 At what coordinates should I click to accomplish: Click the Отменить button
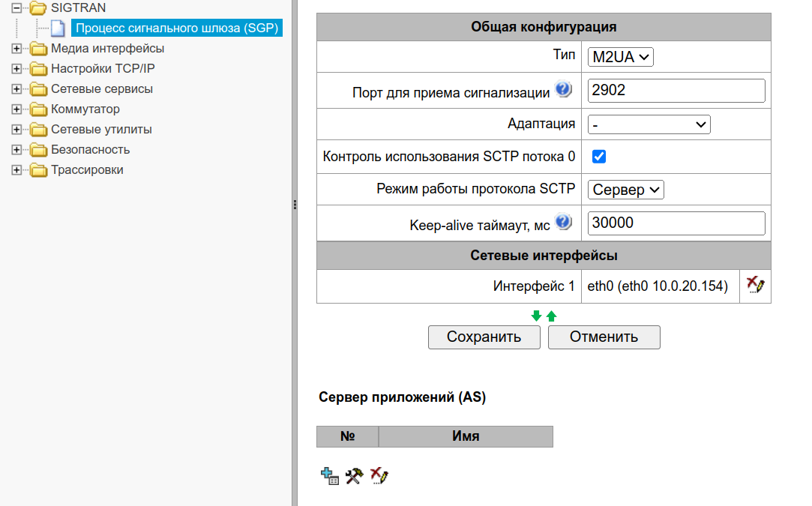(x=604, y=337)
